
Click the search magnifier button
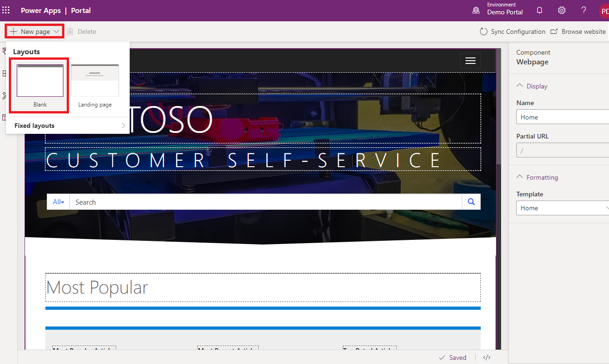(x=471, y=202)
